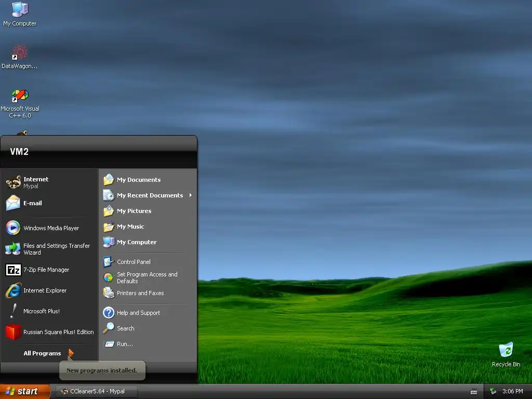This screenshot has height=399, width=532.
Task: Choose My Documents label in Start menu
Action: coord(138,179)
